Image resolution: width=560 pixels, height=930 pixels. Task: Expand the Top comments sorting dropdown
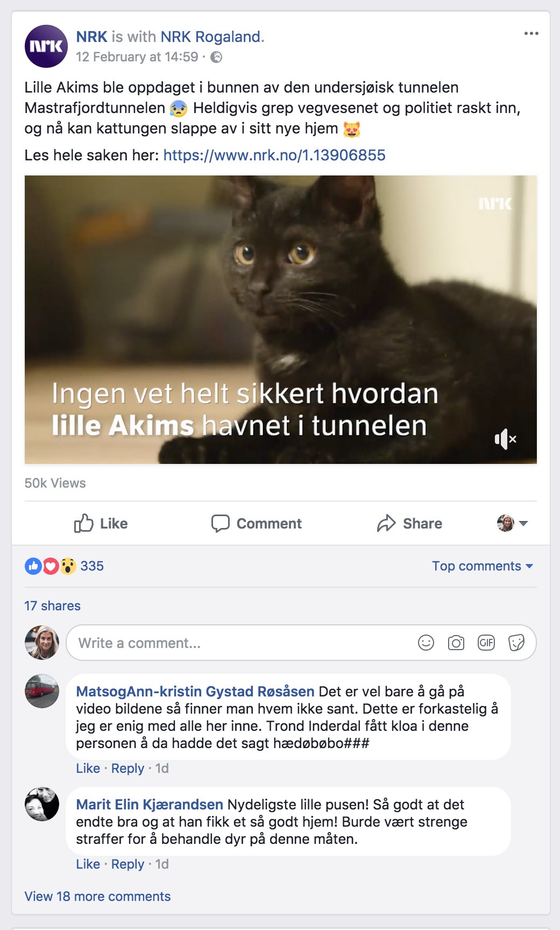pos(483,566)
